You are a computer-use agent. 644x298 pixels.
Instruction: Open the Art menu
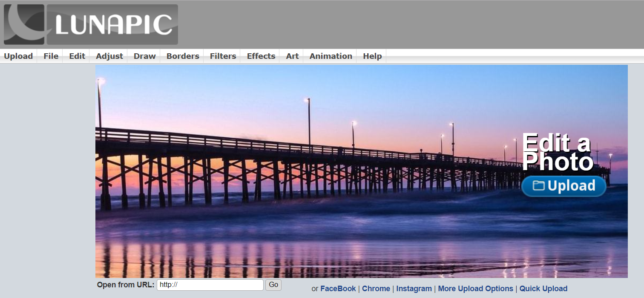pos(292,56)
